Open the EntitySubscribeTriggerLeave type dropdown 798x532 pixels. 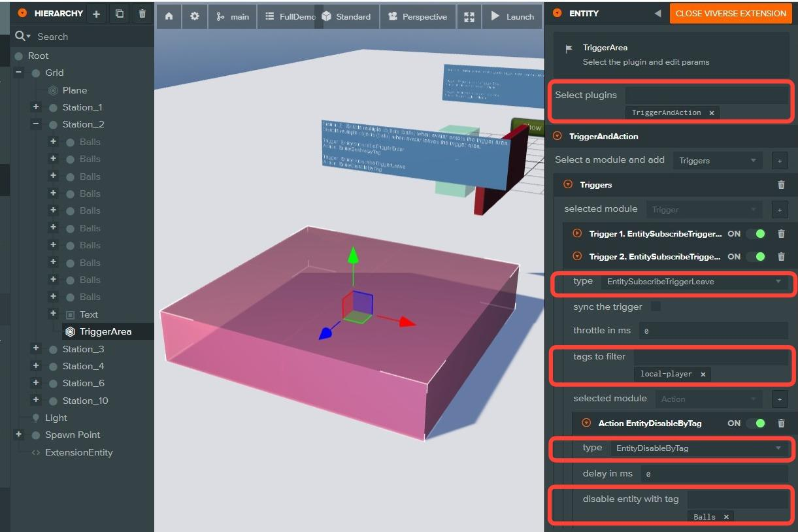click(694, 282)
